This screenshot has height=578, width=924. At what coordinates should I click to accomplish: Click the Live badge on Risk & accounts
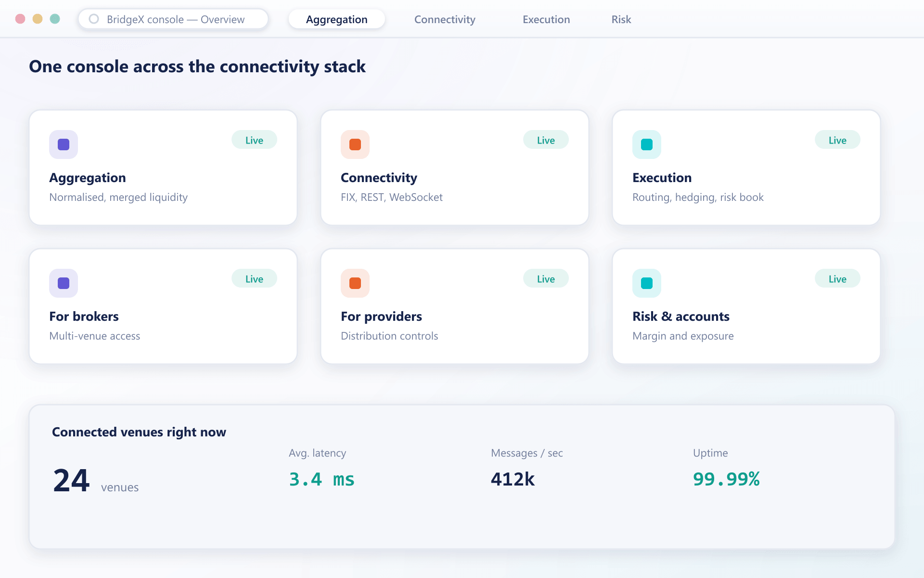pyautogui.click(x=837, y=279)
